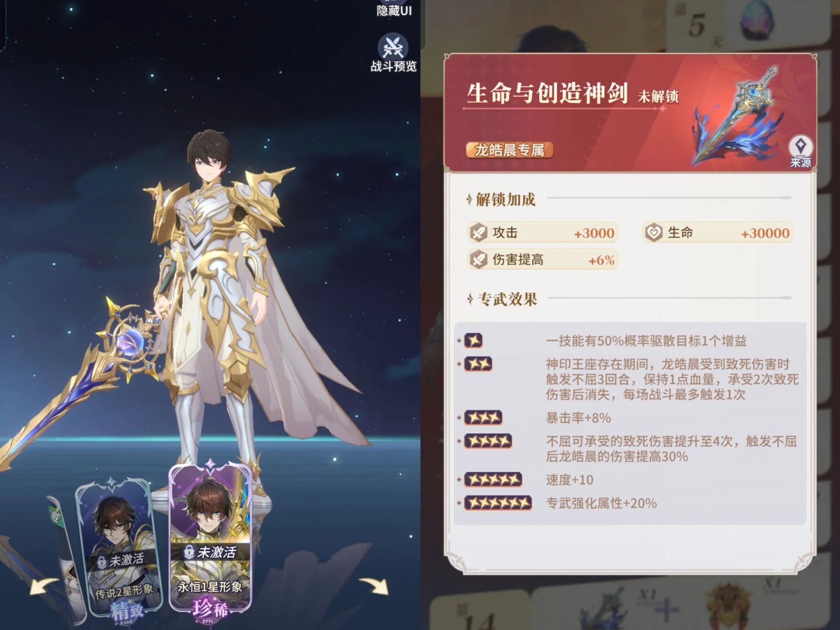
Task: Toggle 隐藏UI to hide the interface
Action: [x=394, y=9]
